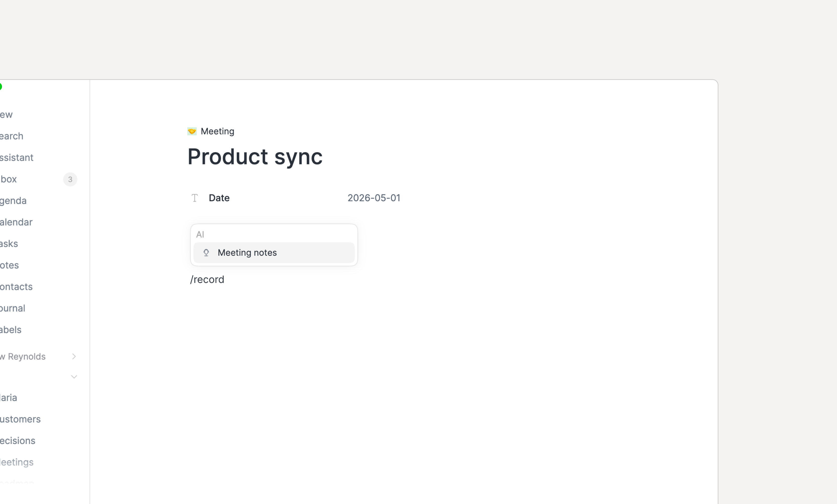Edit the 2026-05-01 date value
Image resolution: width=837 pixels, height=504 pixels.
click(x=374, y=198)
